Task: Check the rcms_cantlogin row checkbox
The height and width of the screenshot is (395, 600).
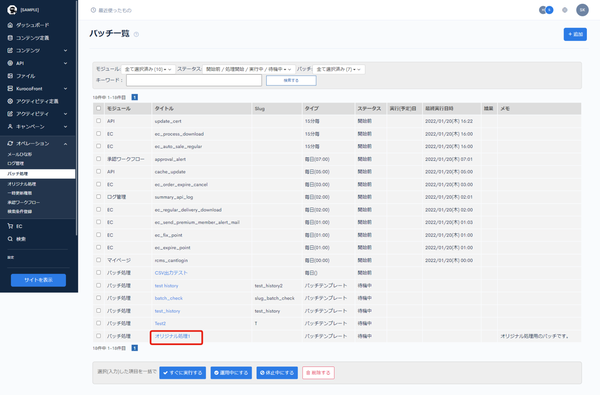Action: 98,260
